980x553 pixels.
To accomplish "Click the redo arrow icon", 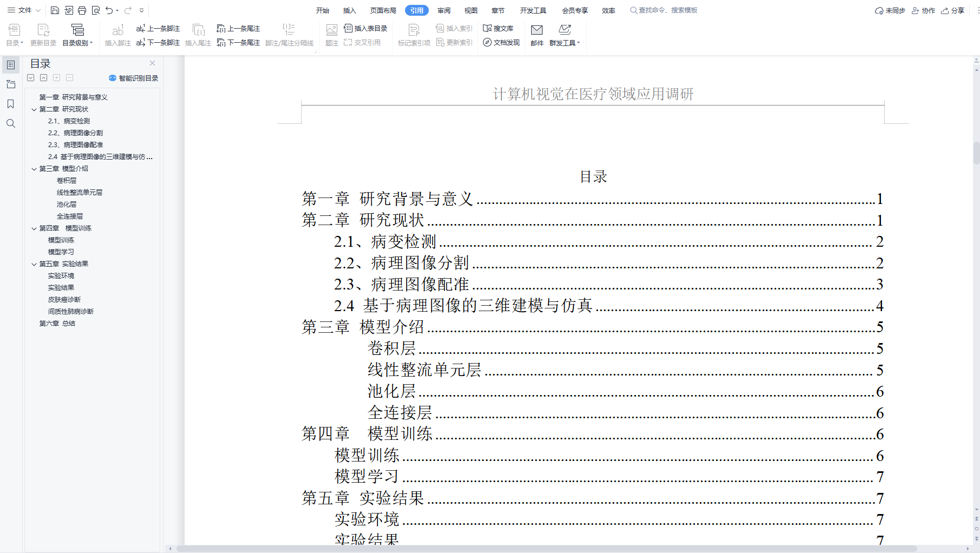I will [128, 10].
